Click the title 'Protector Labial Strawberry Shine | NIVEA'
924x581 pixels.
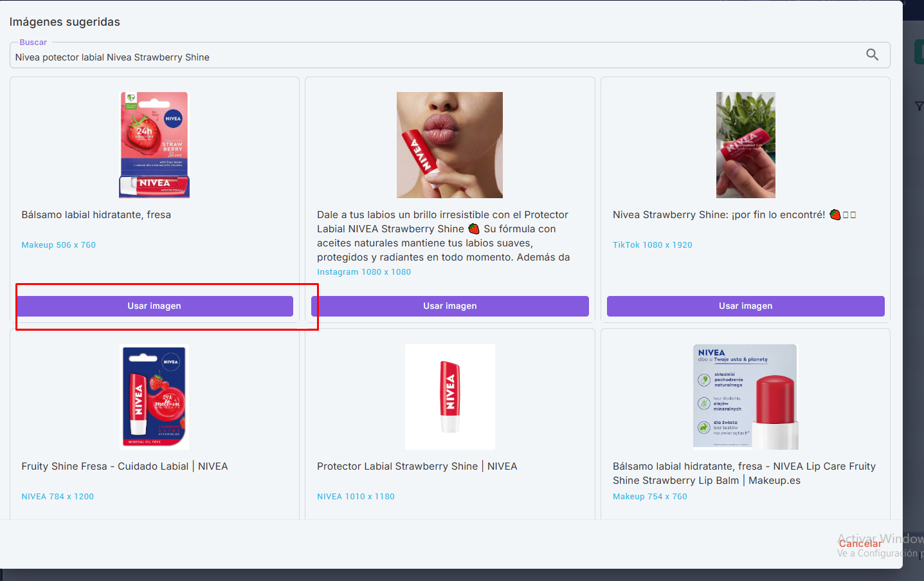pyautogui.click(x=417, y=466)
